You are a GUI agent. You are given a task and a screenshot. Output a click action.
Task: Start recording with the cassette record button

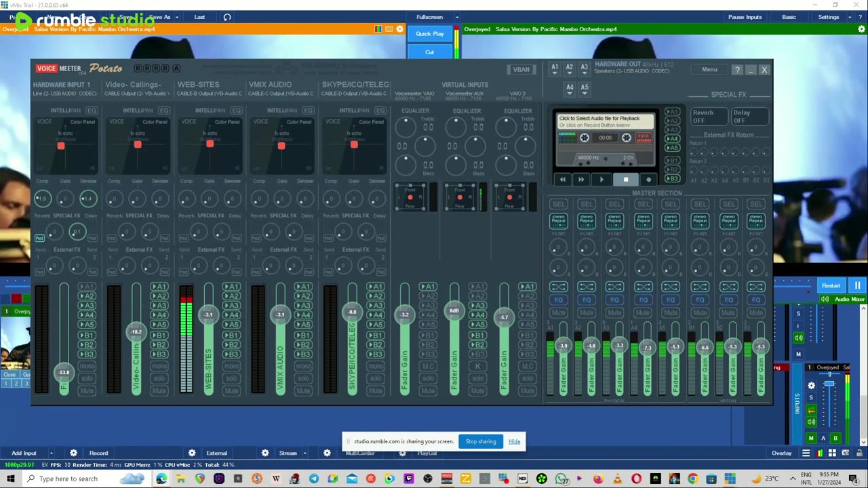click(649, 180)
